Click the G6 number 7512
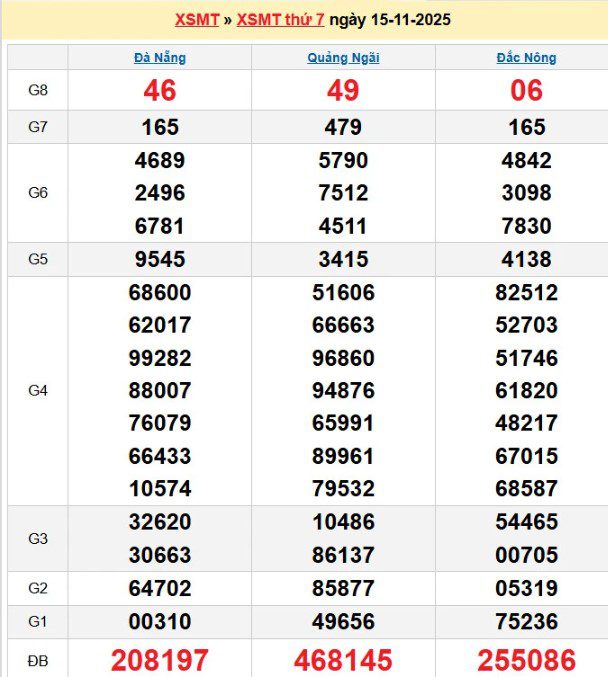The width and height of the screenshot is (608, 677). pos(343,193)
